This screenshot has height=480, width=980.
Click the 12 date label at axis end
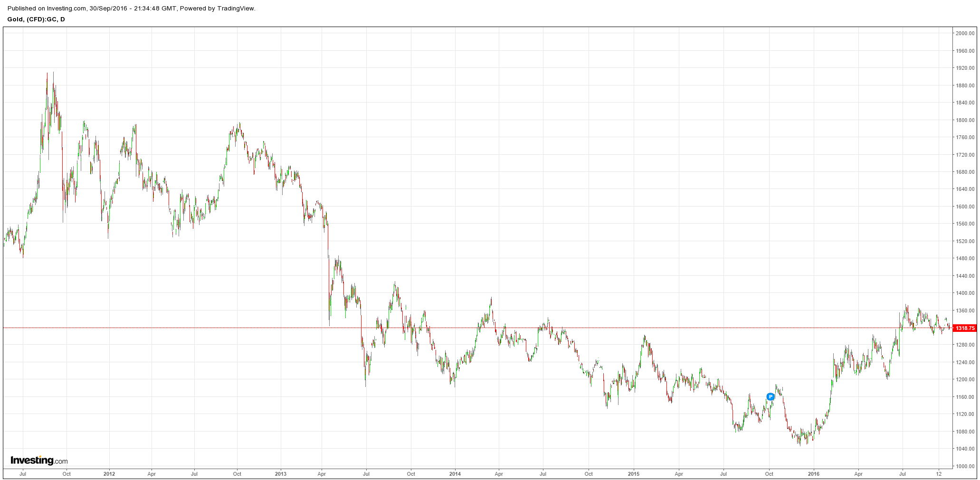(939, 474)
